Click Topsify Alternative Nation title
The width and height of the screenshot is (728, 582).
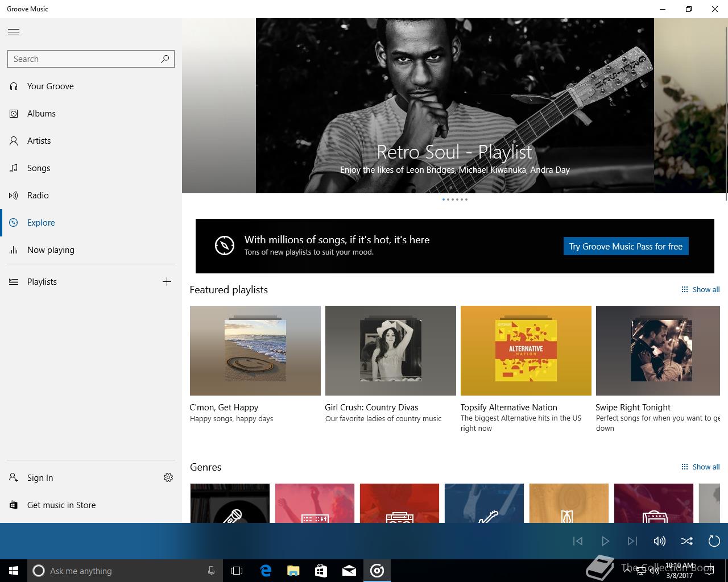(509, 408)
